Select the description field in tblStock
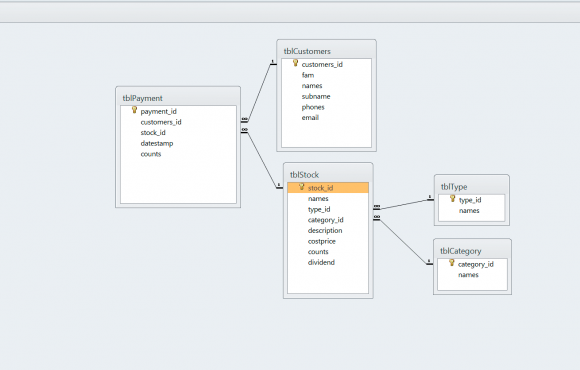The width and height of the screenshot is (580, 370). [328, 231]
